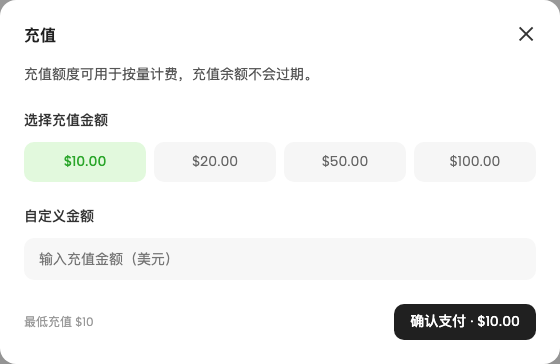Click the 最低充值 $10 hint text

click(x=59, y=322)
